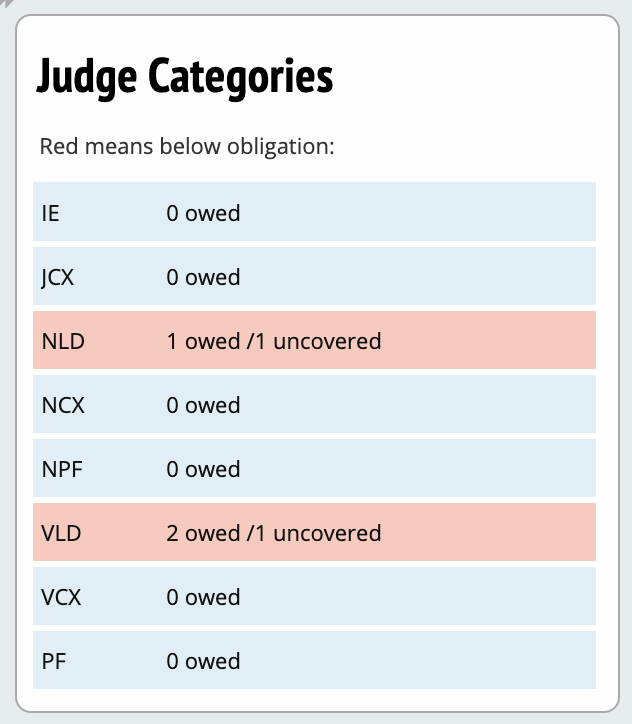The image size is (632, 724).
Task: Click the "Red means below obligation" note
Action: (186, 147)
